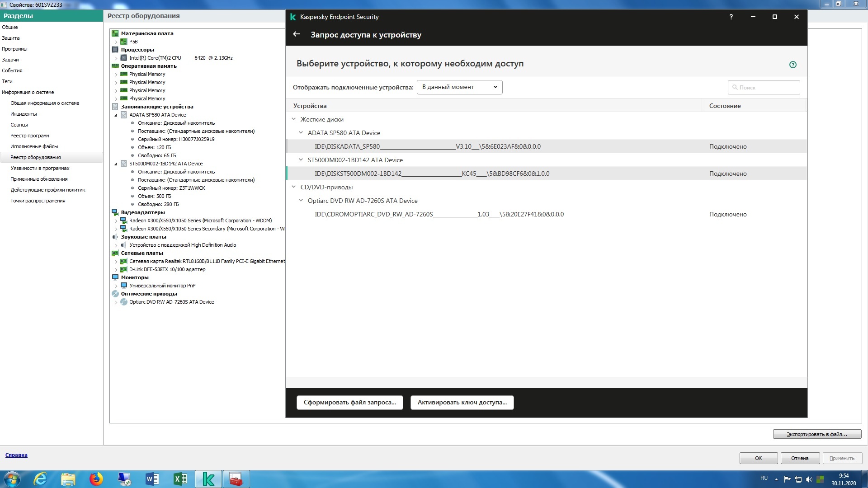
Task: Click the Видеоадаптеры category icon
Action: [115, 212]
